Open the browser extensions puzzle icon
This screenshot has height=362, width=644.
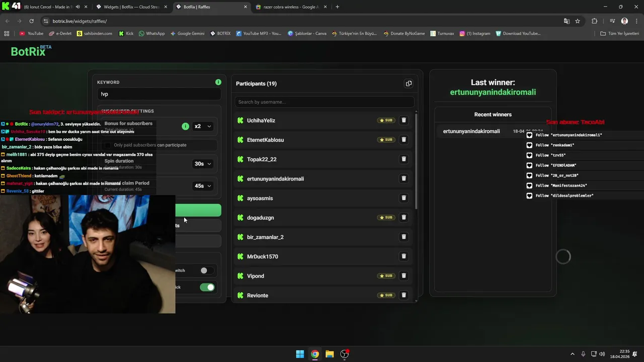coord(595,21)
